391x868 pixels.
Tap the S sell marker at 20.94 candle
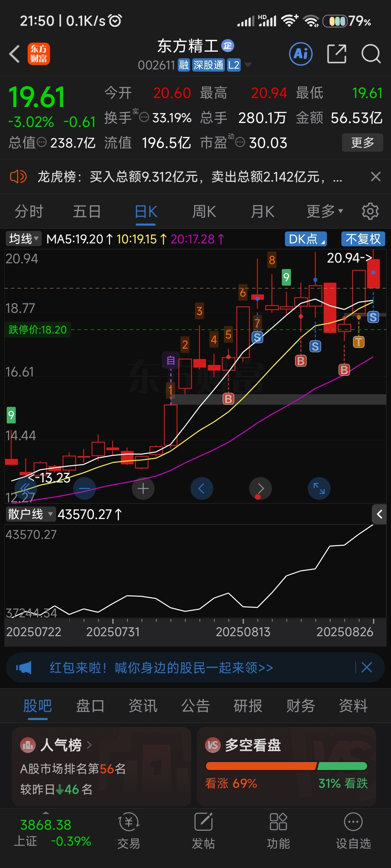pyautogui.click(x=373, y=318)
